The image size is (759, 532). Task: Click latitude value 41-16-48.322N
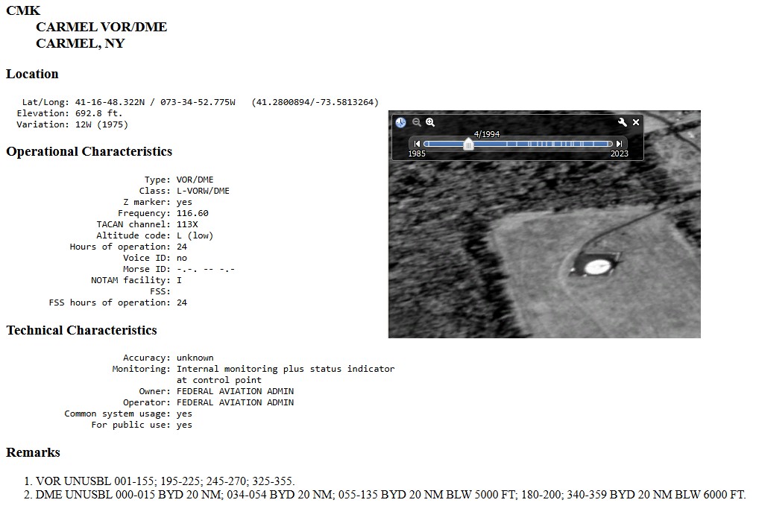coord(110,102)
